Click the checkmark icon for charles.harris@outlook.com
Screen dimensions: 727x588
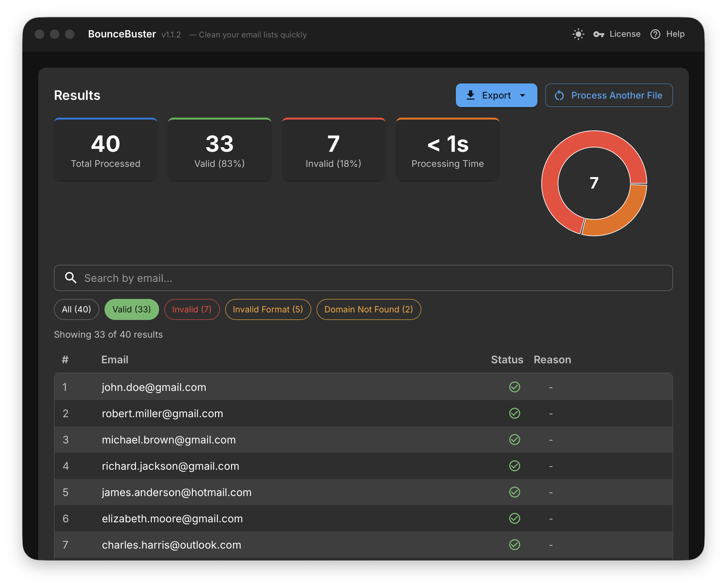(514, 545)
